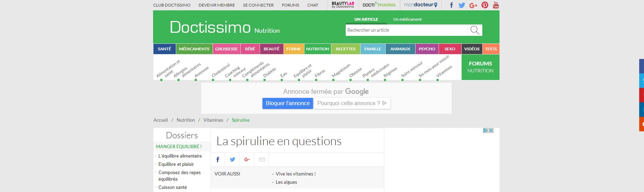Go to Vitamines in breadcrumb
This screenshot has height=192, width=644.
tap(213, 120)
